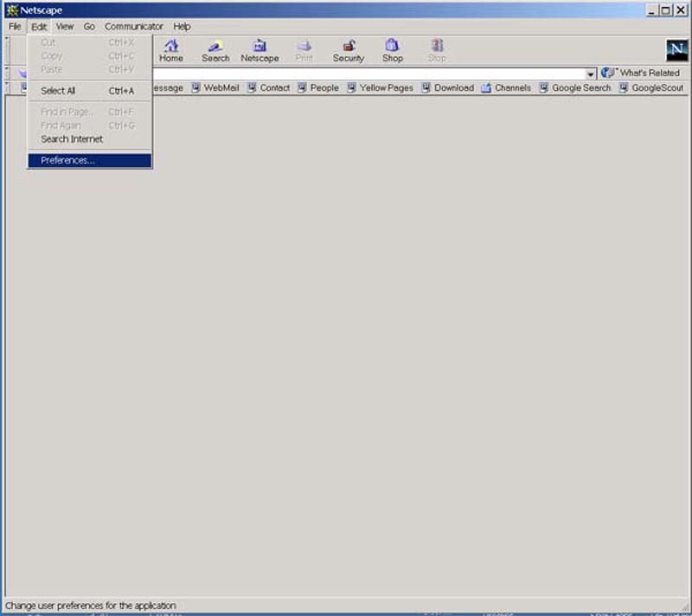Open the File menu
This screenshot has height=616, width=692.
click(15, 27)
